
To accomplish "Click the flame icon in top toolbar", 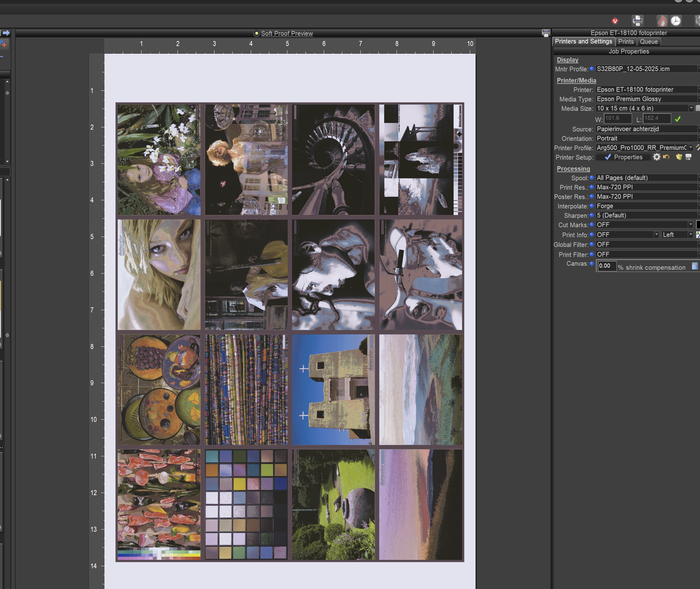I will pyautogui.click(x=662, y=21).
